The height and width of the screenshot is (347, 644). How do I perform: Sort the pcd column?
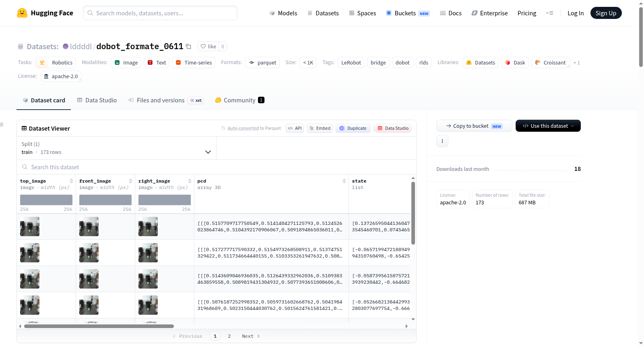click(x=344, y=181)
